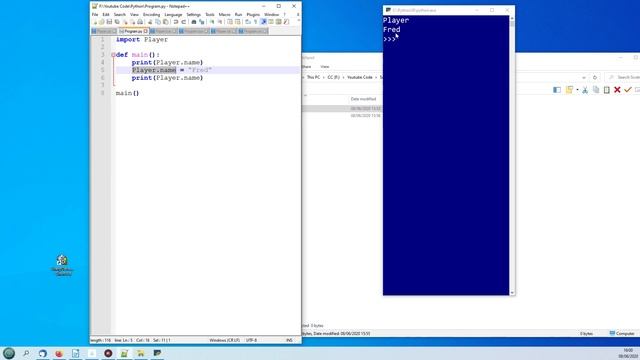Open the Search menu in Notepad++
The height and width of the screenshot is (360, 640).
pyautogui.click(x=120, y=14)
